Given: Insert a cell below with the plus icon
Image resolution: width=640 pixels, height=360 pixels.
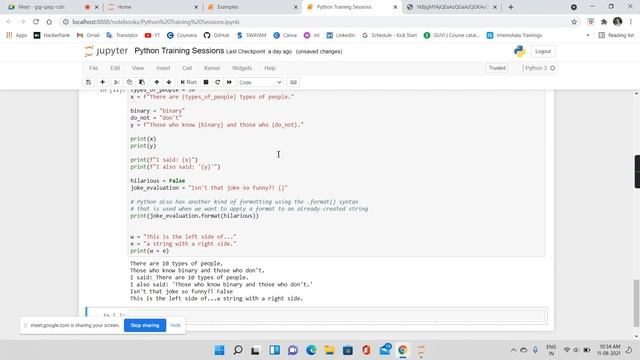Looking at the screenshot, I should coord(102,82).
